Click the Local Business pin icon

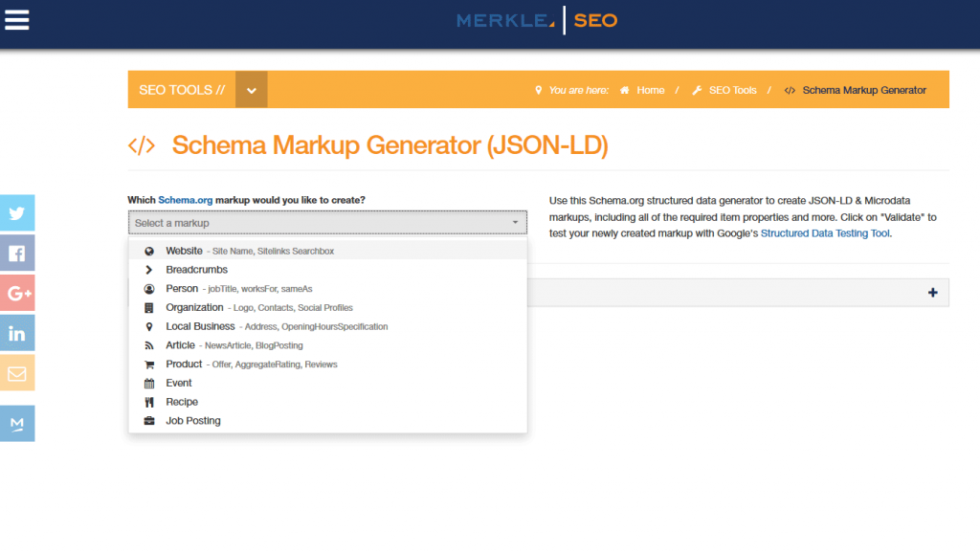coord(148,326)
